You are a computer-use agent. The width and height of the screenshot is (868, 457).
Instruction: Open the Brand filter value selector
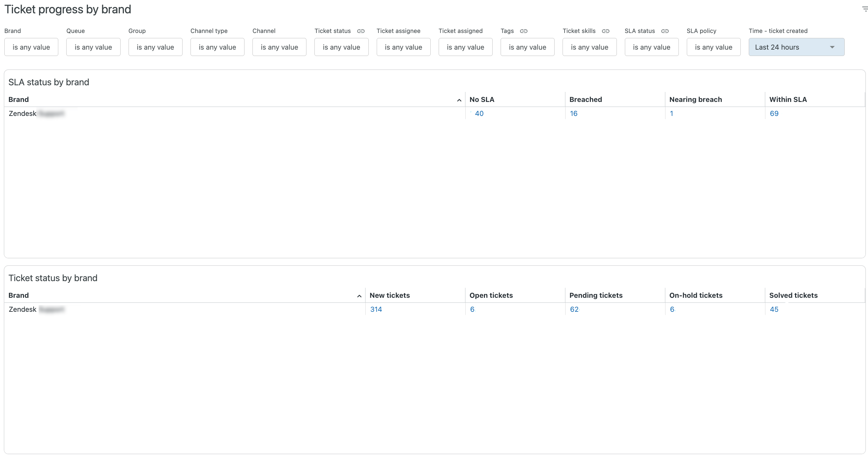(x=31, y=47)
